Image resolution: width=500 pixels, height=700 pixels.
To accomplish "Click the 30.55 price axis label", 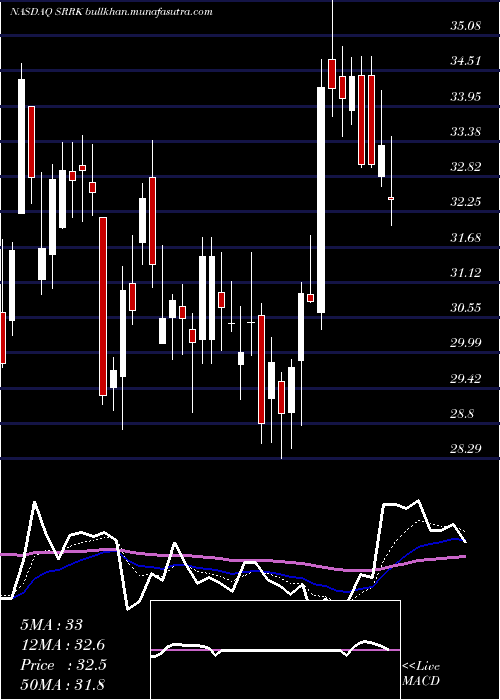I will point(465,308).
